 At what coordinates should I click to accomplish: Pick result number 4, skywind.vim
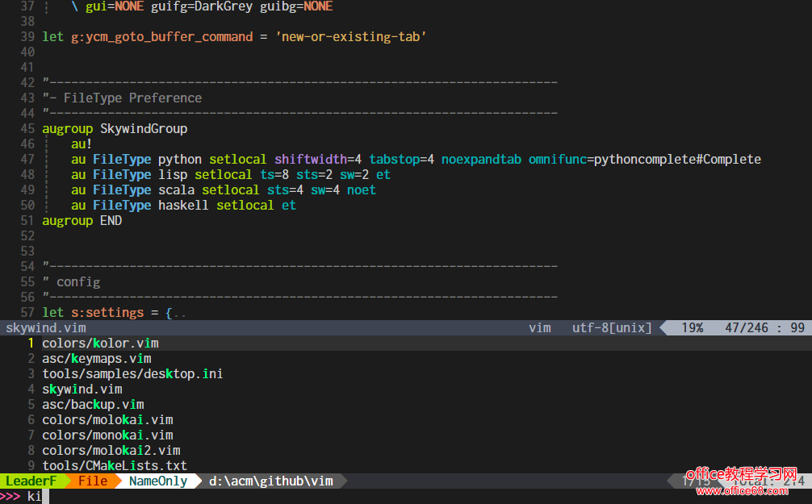click(x=82, y=389)
